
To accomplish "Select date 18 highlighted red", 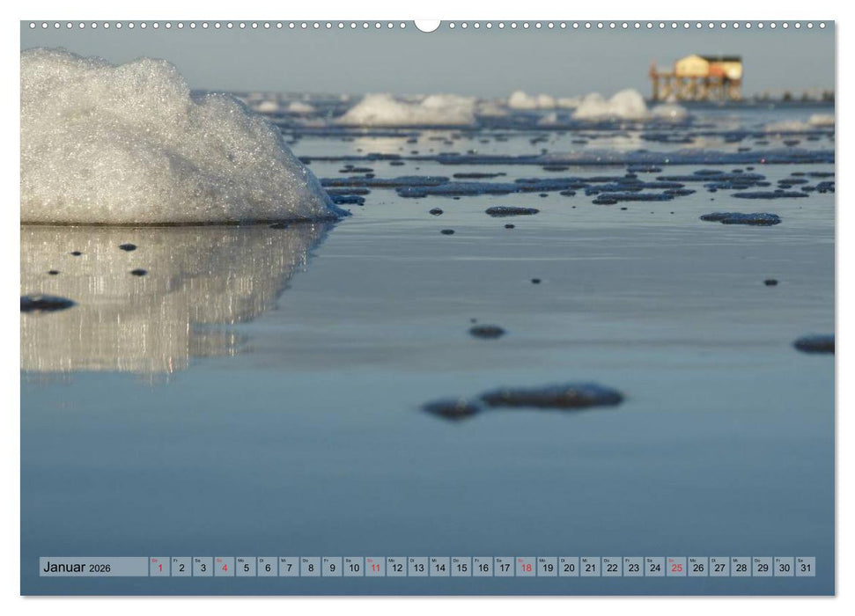I will 526,567.
